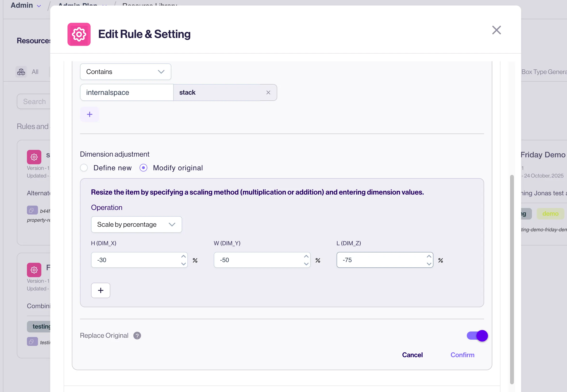567x392 pixels.
Task: Open the Replace Original help tooltip
Action: coord(137,336)
